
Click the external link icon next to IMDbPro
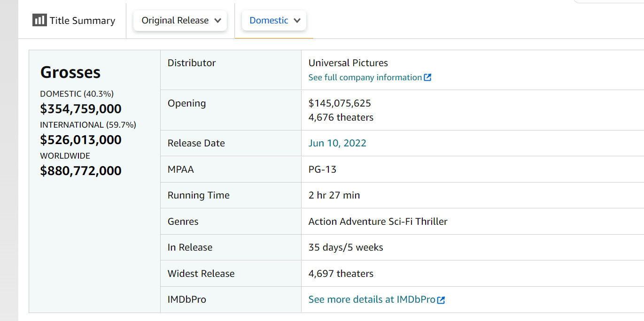[441, 300]
